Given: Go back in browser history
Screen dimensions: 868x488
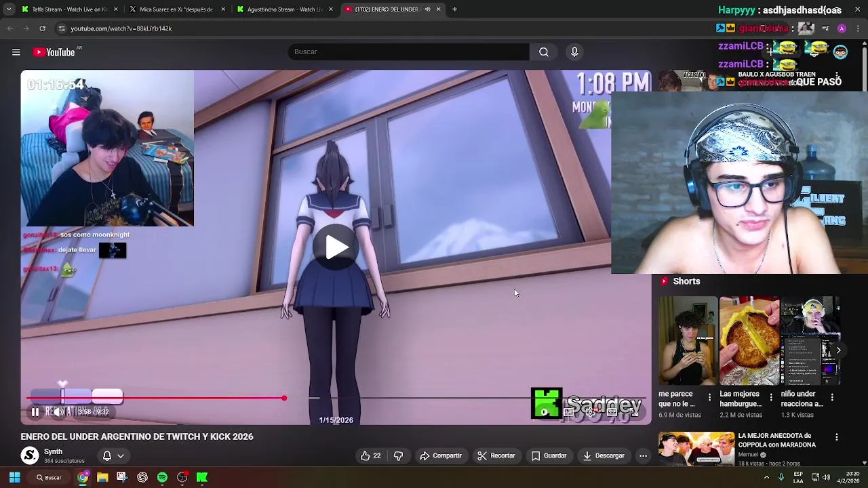Looking at the screenshot, I should [x=9, y=28].
